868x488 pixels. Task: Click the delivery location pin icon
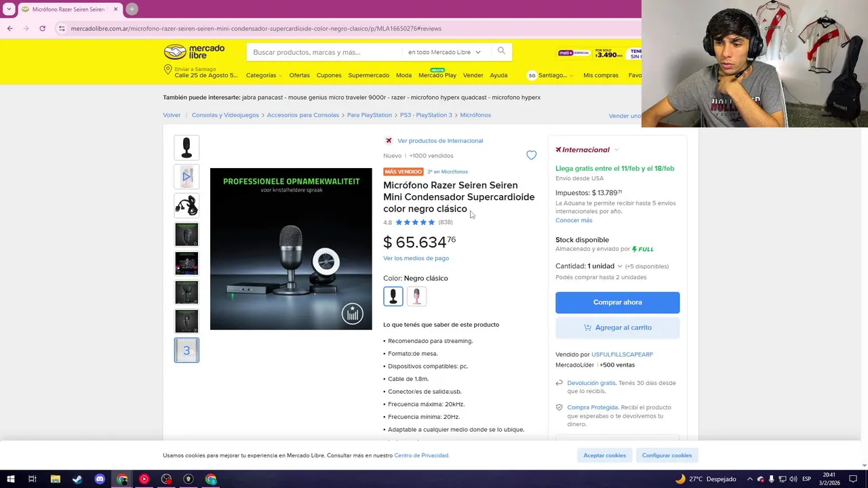pyautogui.click(x=167, y=70)
